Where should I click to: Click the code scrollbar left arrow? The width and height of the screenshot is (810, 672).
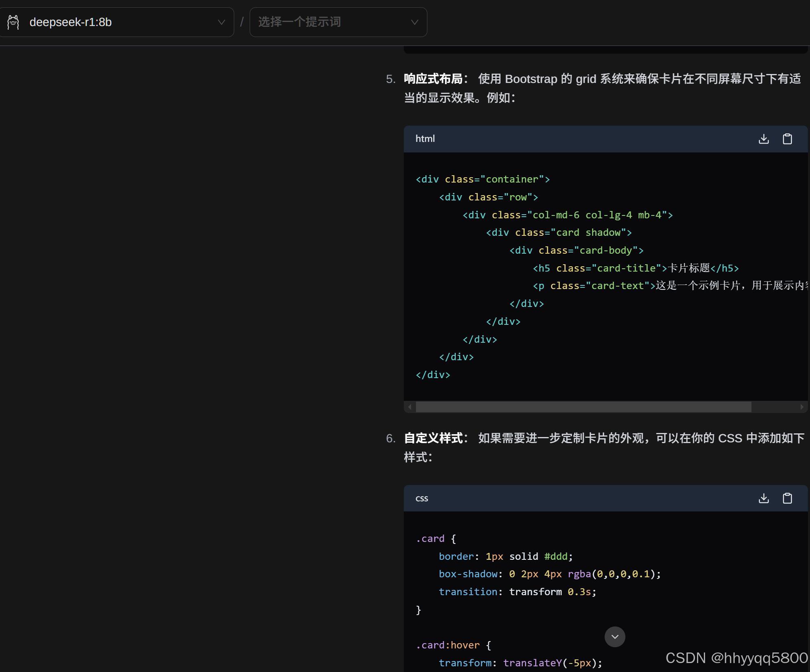coord(409,407)
